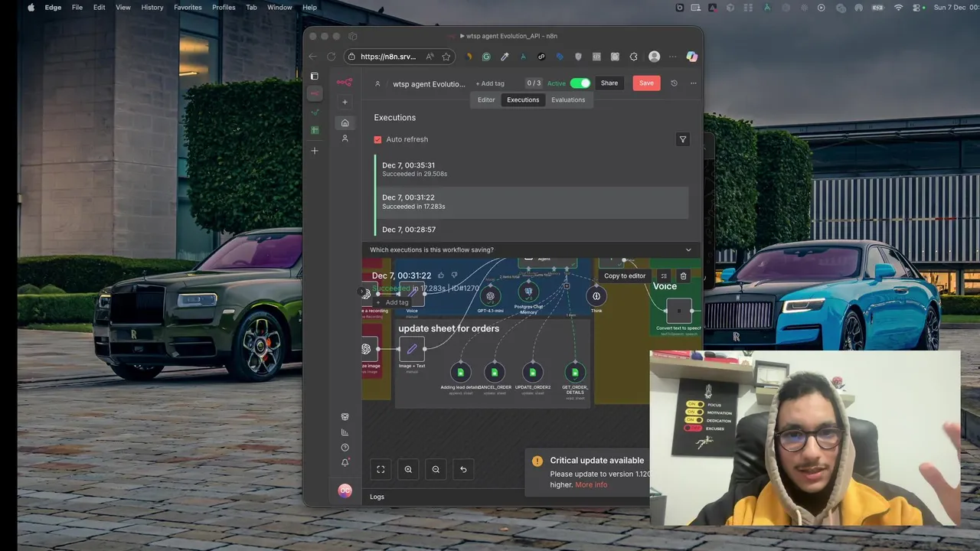
Task: Open the Edge Copilot icon
Action: [692, 57]
